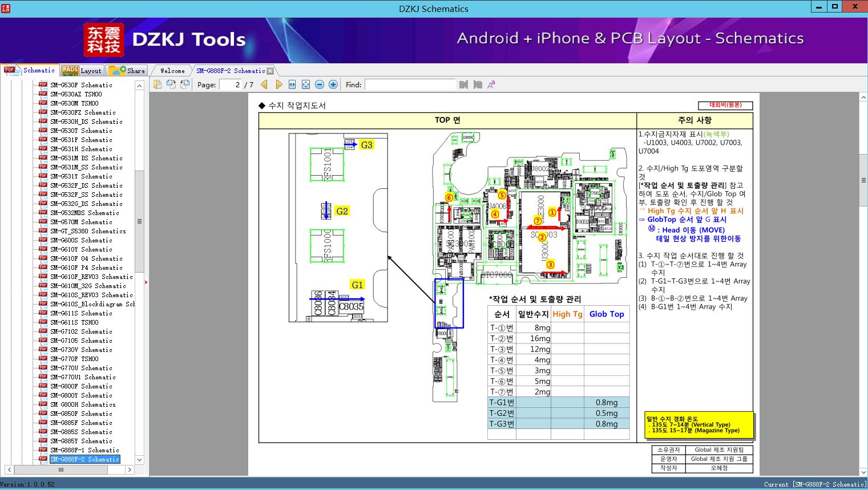The image size is (868, 490).
Task: Open SM-G532G_DS Schematic
Action: click(x=86, y=204)
